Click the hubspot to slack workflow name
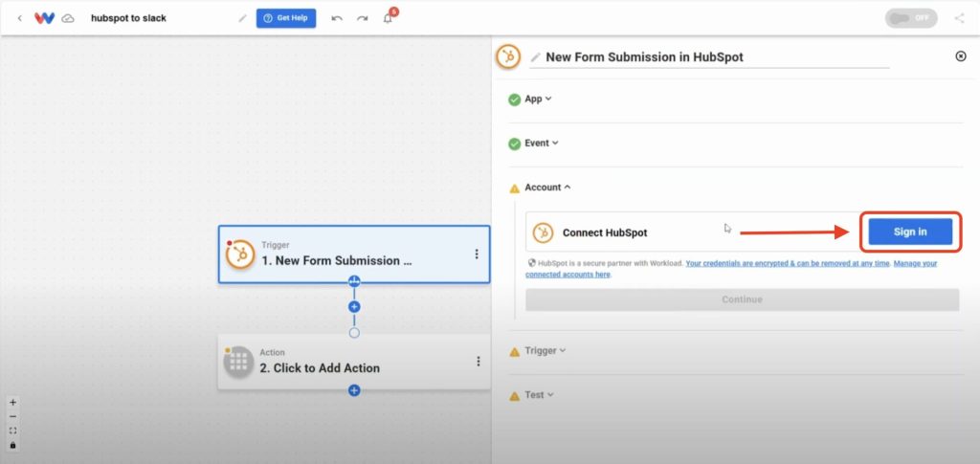 pos(129,18)
